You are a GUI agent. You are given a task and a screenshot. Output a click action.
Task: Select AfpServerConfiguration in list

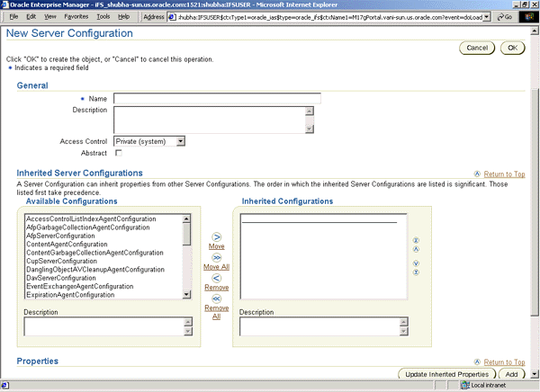click(60, 236)
